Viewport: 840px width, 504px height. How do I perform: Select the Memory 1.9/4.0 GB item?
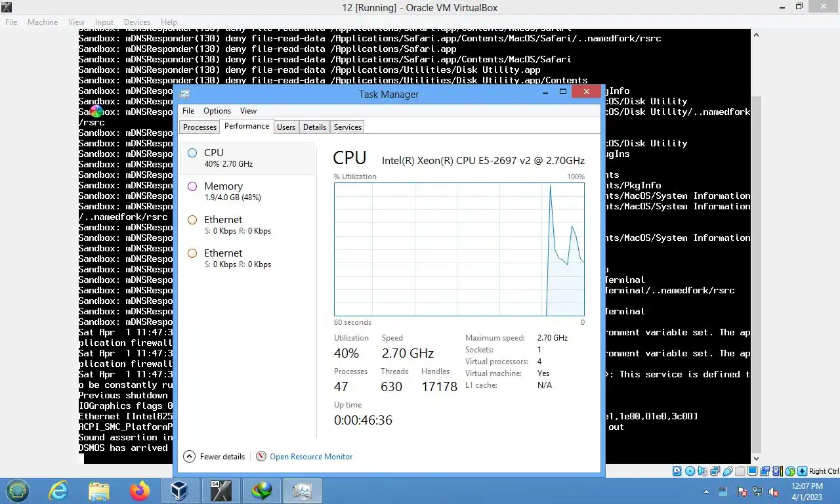click(247, 192)
